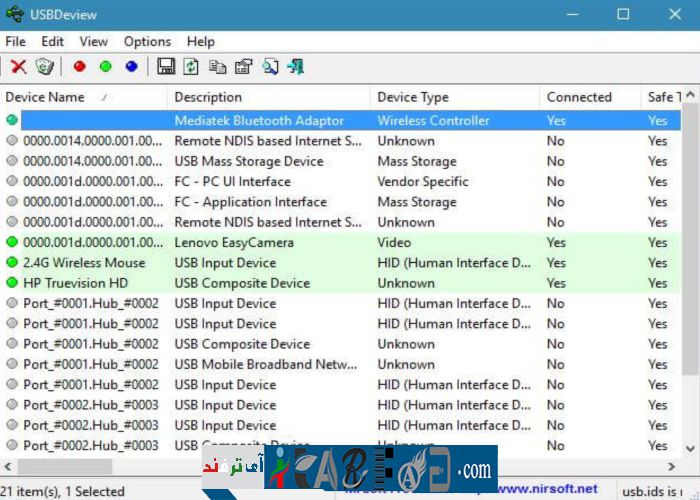This screenshot has height=500, width=700.
Task: Save selected items with floppy disk icon
Action: [166, 67]
